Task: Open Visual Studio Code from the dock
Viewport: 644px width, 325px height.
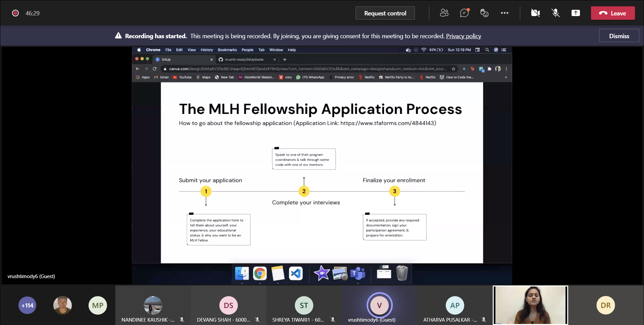Action: [x=296, y=273]
